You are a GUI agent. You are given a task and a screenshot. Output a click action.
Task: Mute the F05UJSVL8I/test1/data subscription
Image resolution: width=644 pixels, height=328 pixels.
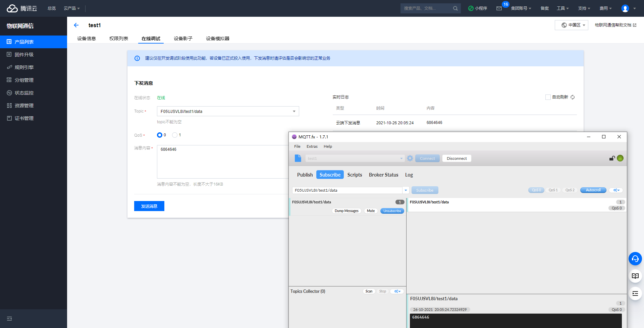[371, 211]
